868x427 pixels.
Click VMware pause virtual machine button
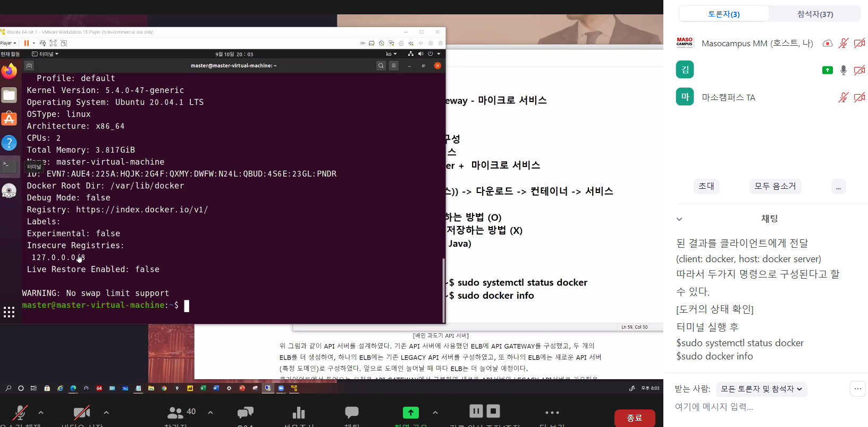pyautogui.click(x=26, y=43)
